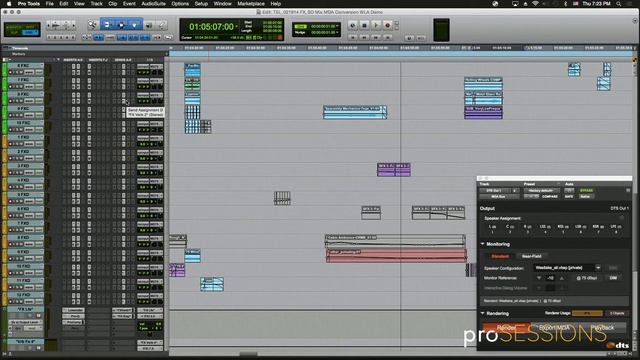The image size is (640, 360).
Task: Click the plug-in automation enable icon under Auto
Action: tap(569, 191)
